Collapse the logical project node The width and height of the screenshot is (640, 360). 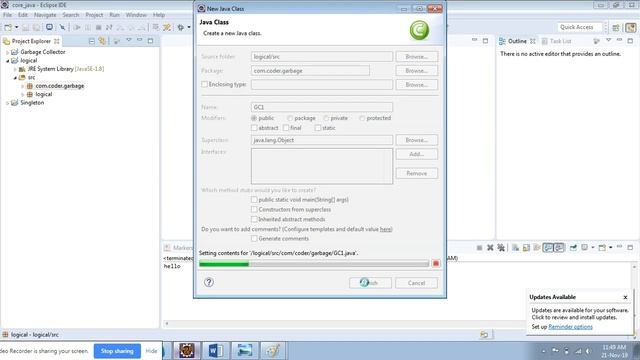pyautogui.click(x=8, y=60)
